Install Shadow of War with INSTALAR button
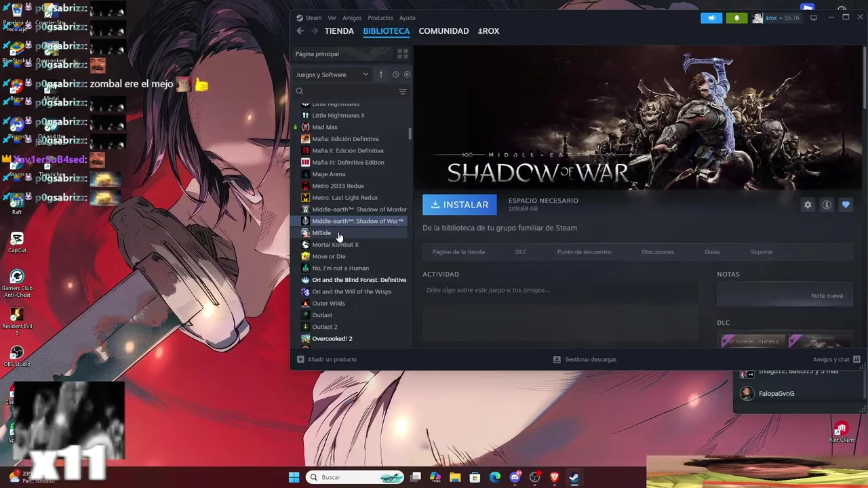The image size is (868, 488). point(460,205)
